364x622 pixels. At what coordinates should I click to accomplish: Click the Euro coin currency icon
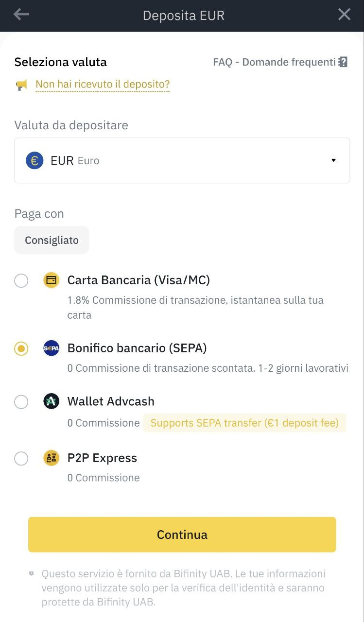35,160
